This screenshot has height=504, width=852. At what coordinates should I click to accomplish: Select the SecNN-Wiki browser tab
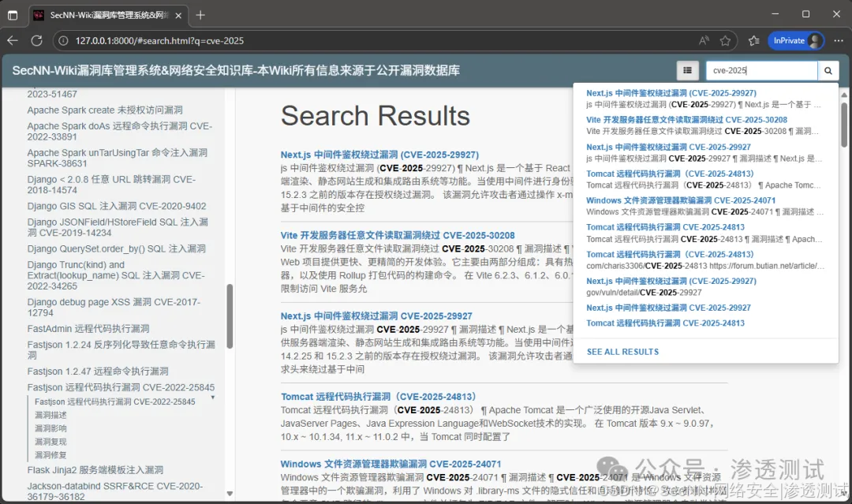click(x=108, y=15)
